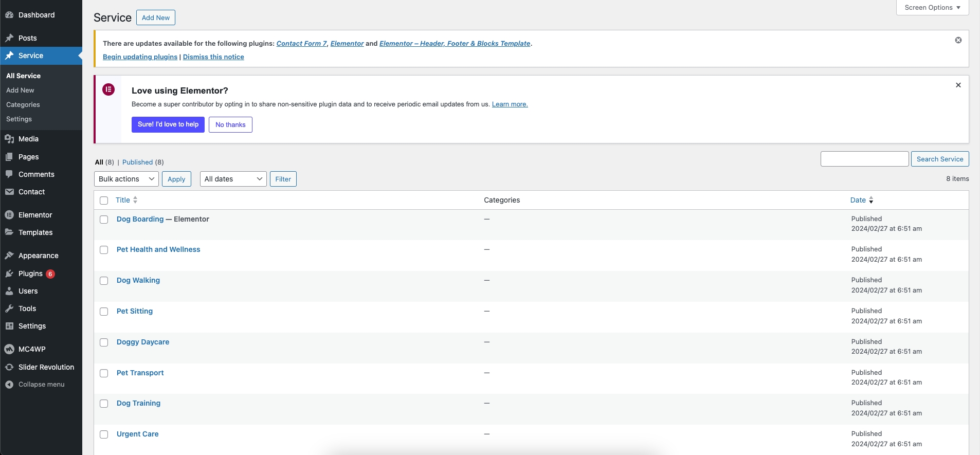Click the Sure! I'd love to help button
The height and width of the screenshot is (455, 980).
pos(168,124)
